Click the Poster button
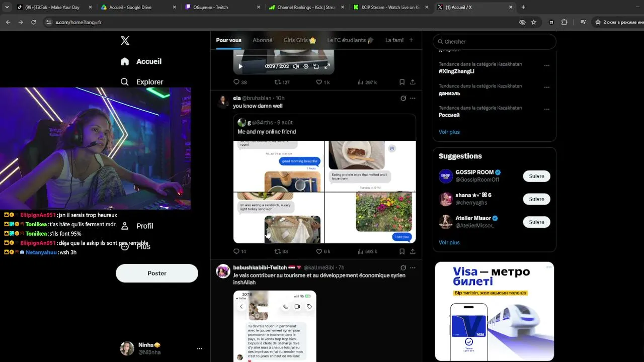Image resolution: width=644 pixels, height=362 pixels. [x=157, y=273]
